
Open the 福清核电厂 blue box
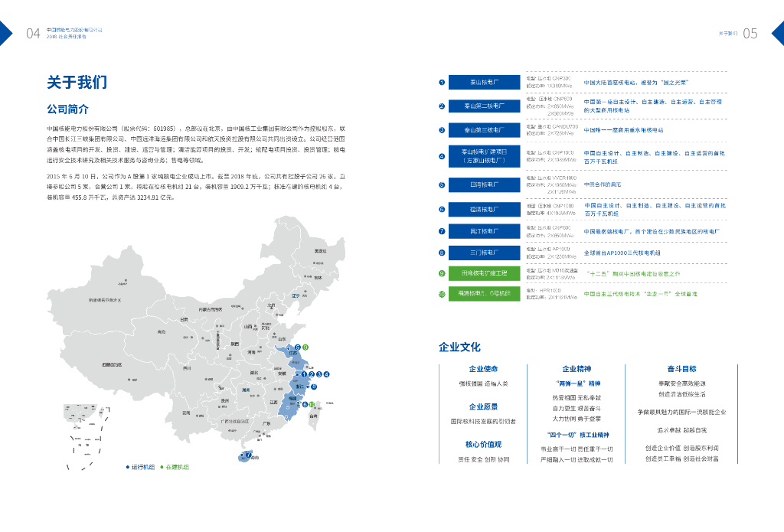[484, 209]
